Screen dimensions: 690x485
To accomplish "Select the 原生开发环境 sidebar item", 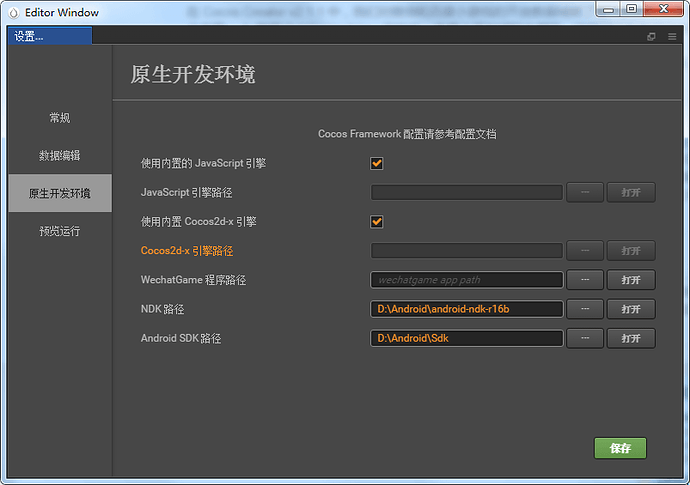I will tap(60, 193).
